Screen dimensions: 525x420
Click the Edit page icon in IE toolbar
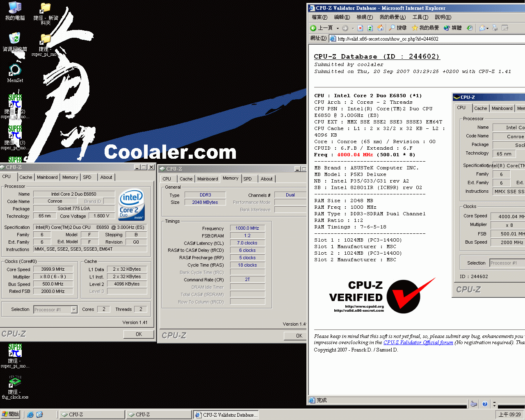click(505, 28)
